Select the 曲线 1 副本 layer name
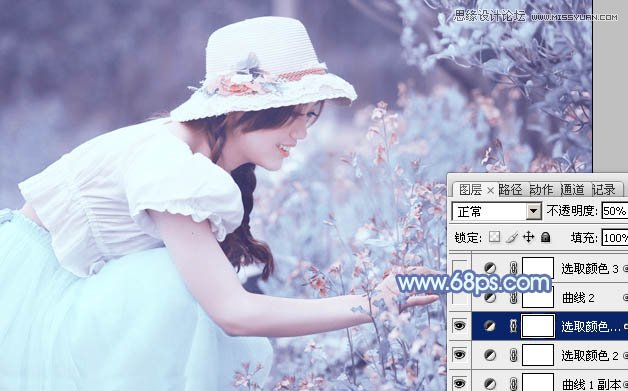The height and width of the screenshot is (391, 628). (592, 384)
